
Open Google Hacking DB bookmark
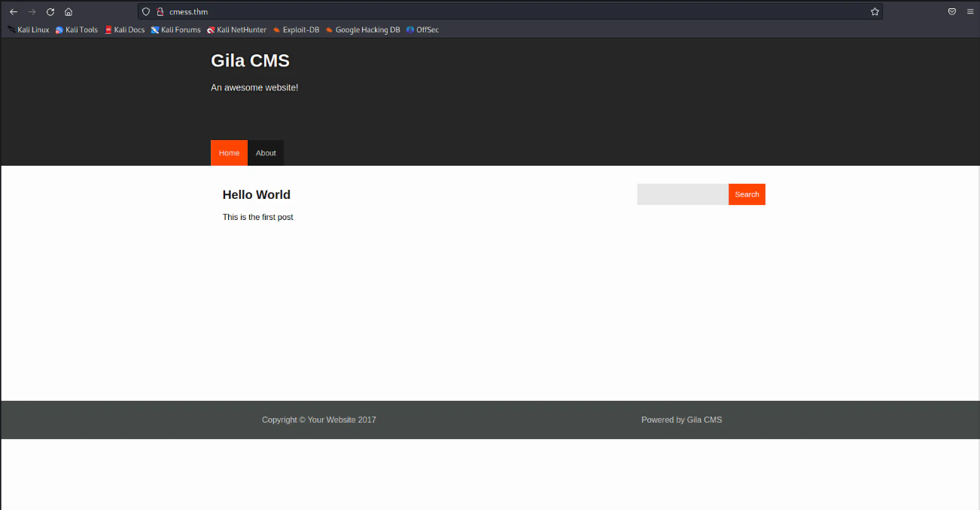pyautogui.click(x=363, y=30)
